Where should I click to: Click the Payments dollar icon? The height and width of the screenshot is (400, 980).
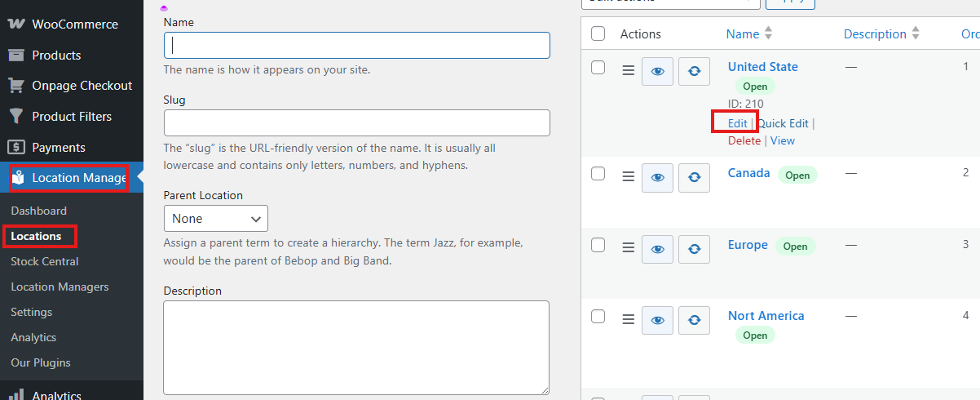click(15, 148)
